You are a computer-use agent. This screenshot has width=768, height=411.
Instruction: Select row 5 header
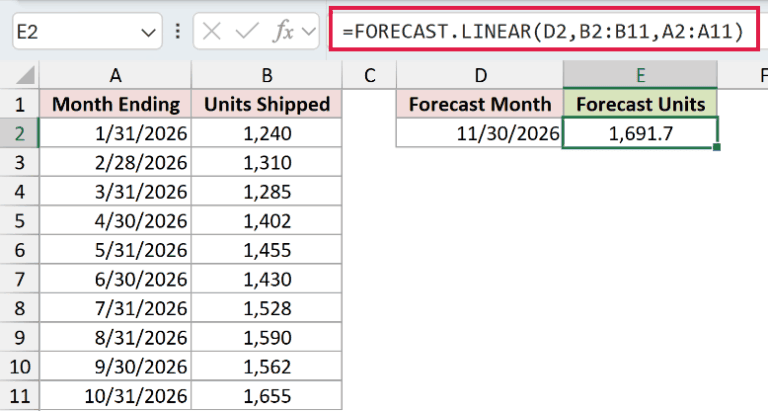20,221
